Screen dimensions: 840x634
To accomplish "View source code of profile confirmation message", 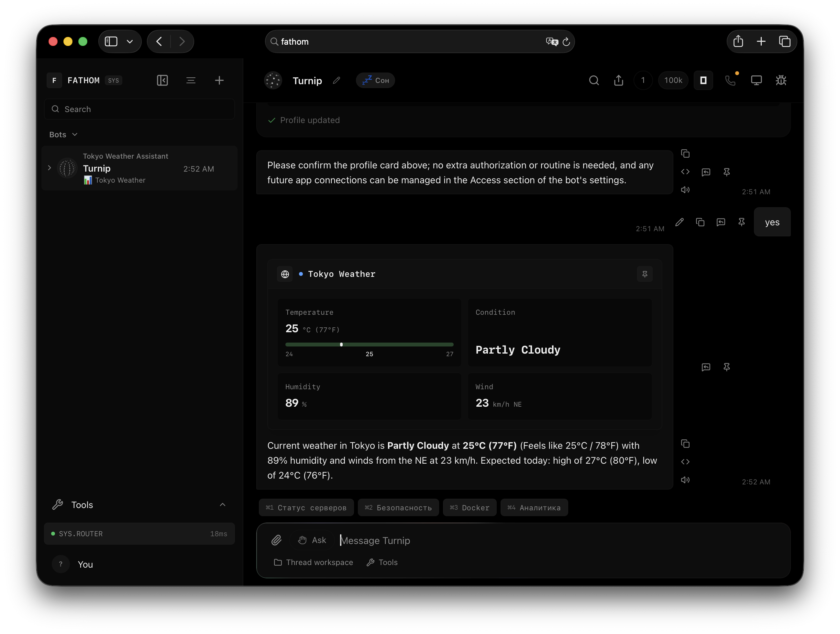I will (x=685, y=172).
